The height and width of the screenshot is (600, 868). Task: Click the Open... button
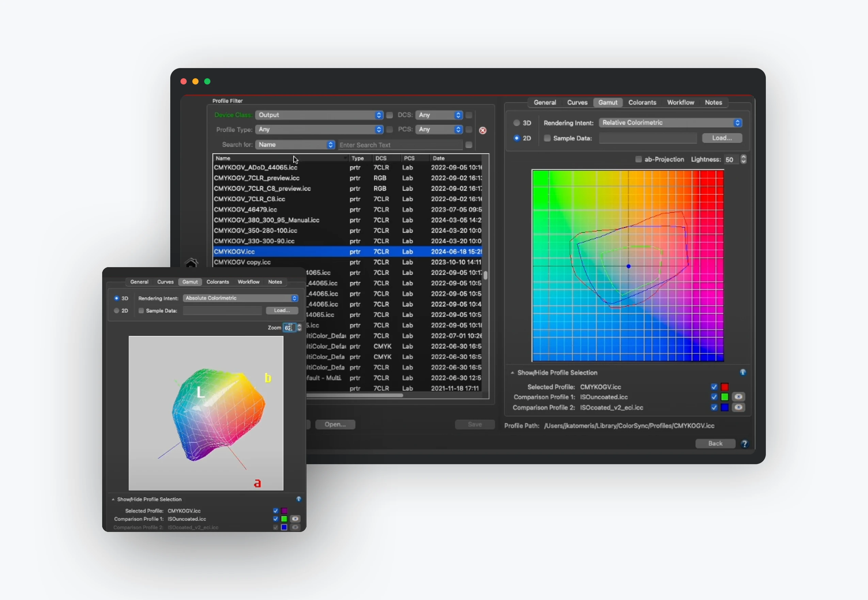[x=335, y=424]
